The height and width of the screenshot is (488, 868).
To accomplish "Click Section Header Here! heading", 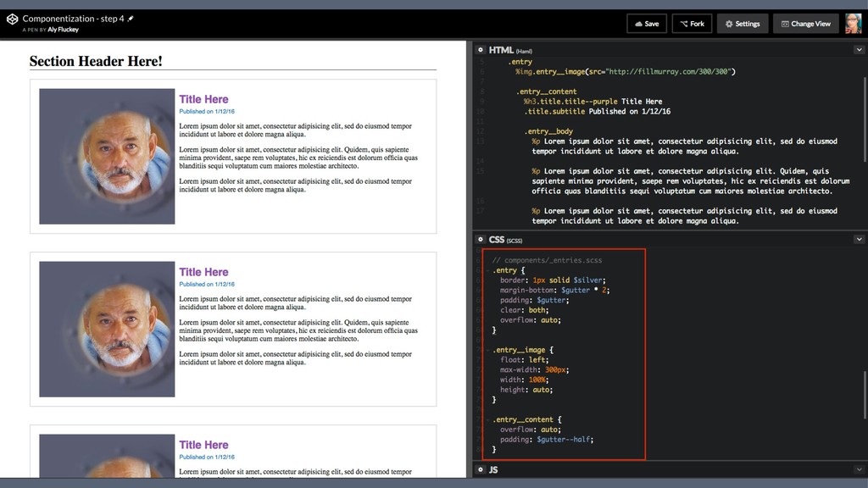I will (x=96, y=61).
